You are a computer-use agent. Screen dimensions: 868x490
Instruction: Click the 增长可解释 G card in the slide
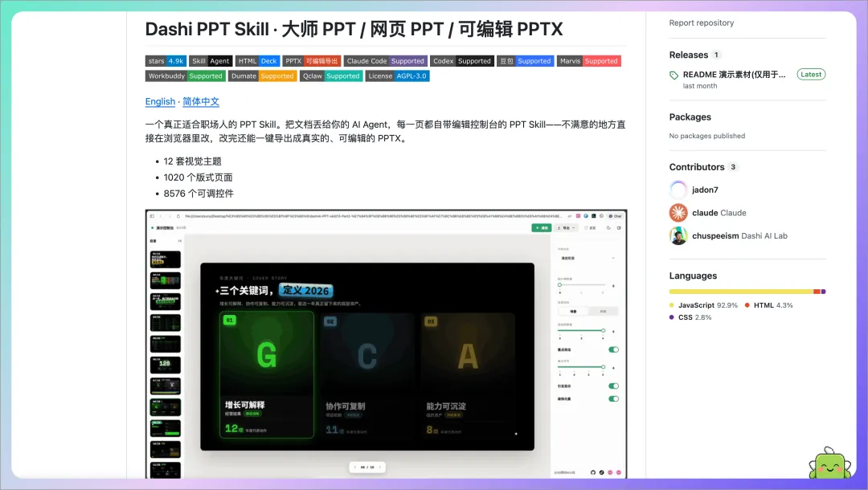[x=267, y=375]
